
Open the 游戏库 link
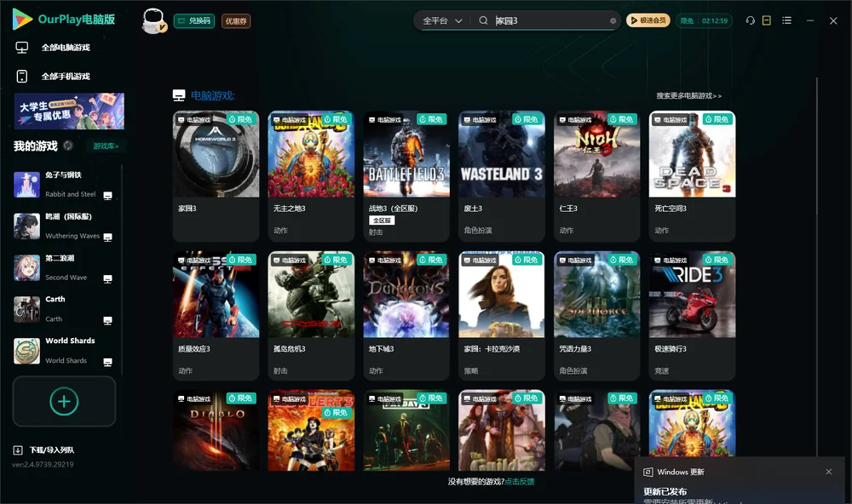click(106, 146)
